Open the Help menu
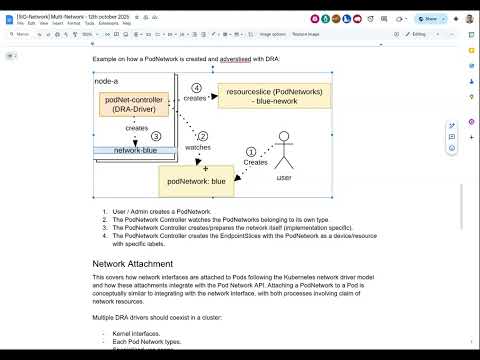 click(127, 23)
